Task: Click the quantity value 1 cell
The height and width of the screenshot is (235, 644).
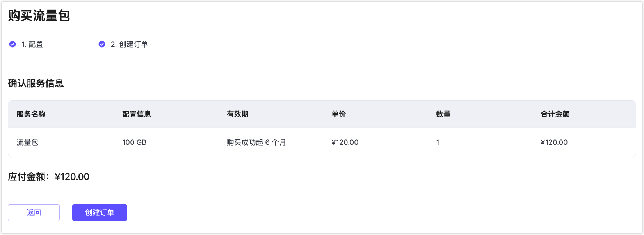Action: tap(438, 142)
